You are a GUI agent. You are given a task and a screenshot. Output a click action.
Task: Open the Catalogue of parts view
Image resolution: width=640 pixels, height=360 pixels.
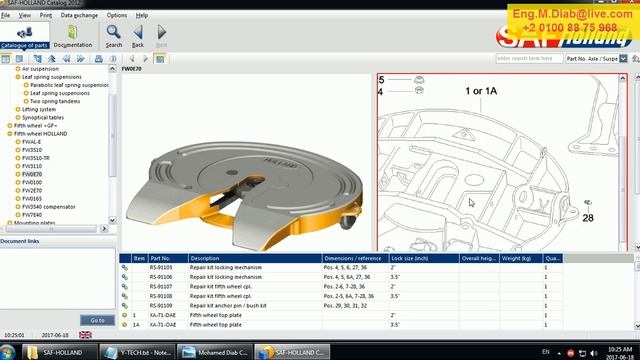(24, 36)
